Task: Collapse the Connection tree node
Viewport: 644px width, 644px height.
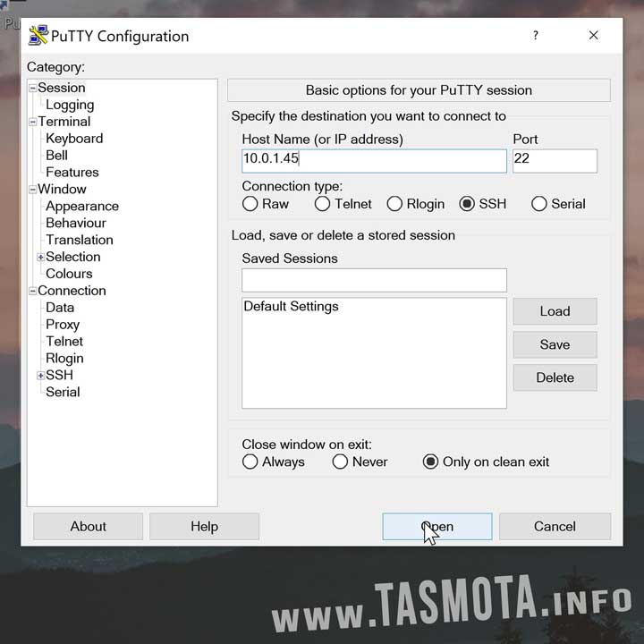Action: [x=32, y=291]
